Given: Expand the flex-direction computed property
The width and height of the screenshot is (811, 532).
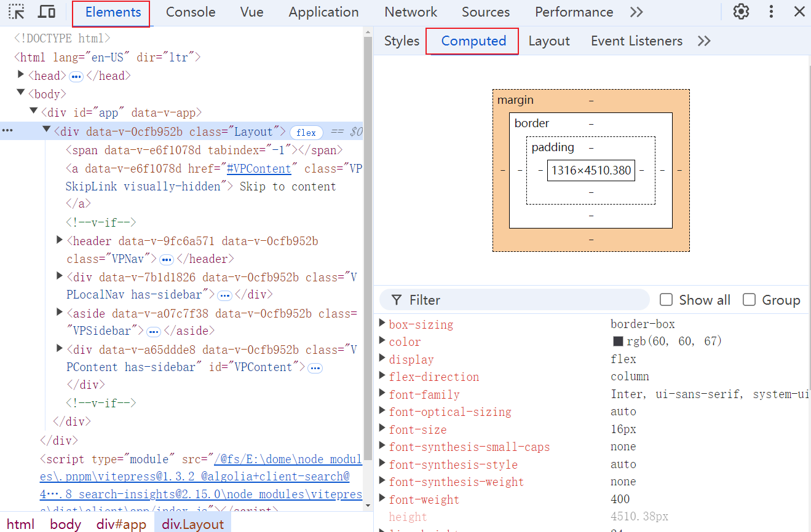Looking at the screenshot, I should [382, 377].
